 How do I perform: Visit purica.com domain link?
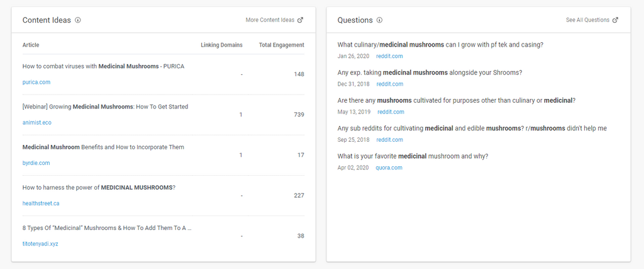pyautogui.click(x=36, y=82)
